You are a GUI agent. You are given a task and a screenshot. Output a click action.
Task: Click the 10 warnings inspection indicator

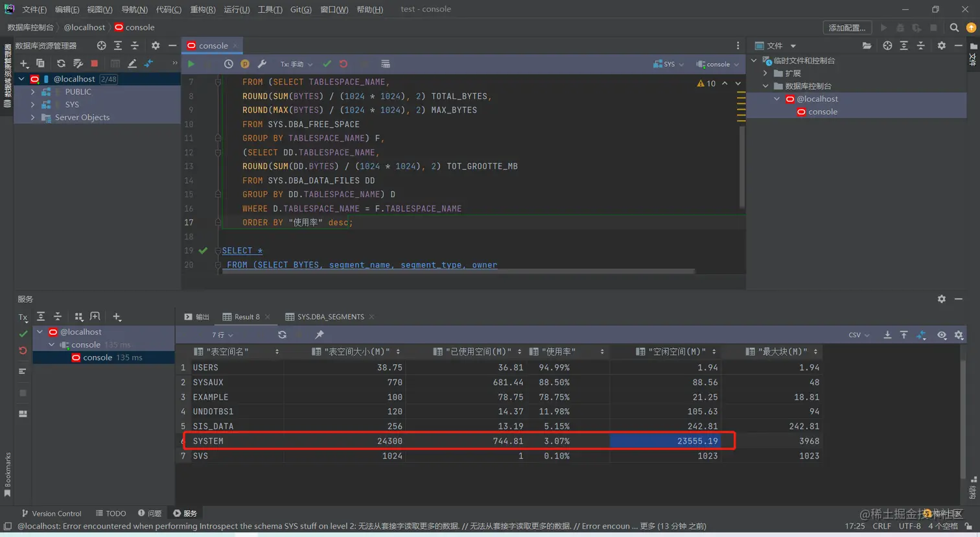coord(706,84)
